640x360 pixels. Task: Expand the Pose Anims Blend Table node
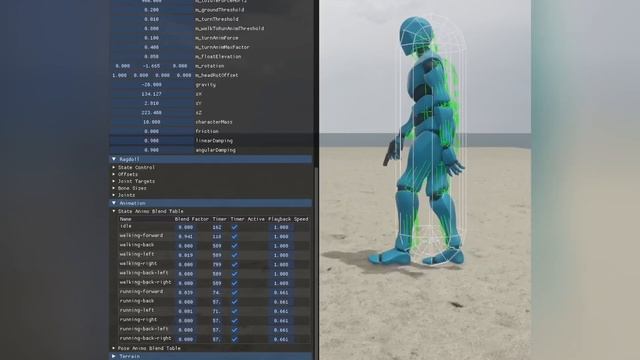[x=147, y=349]
